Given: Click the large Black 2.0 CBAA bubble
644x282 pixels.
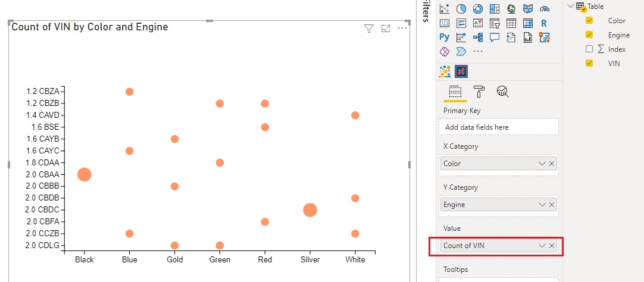Looking at the screenshot, I should point(84,174).
